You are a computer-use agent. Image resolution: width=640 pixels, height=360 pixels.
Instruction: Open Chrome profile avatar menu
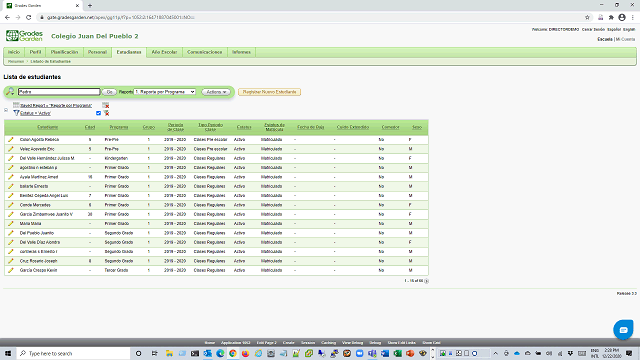tap(622, 18)
